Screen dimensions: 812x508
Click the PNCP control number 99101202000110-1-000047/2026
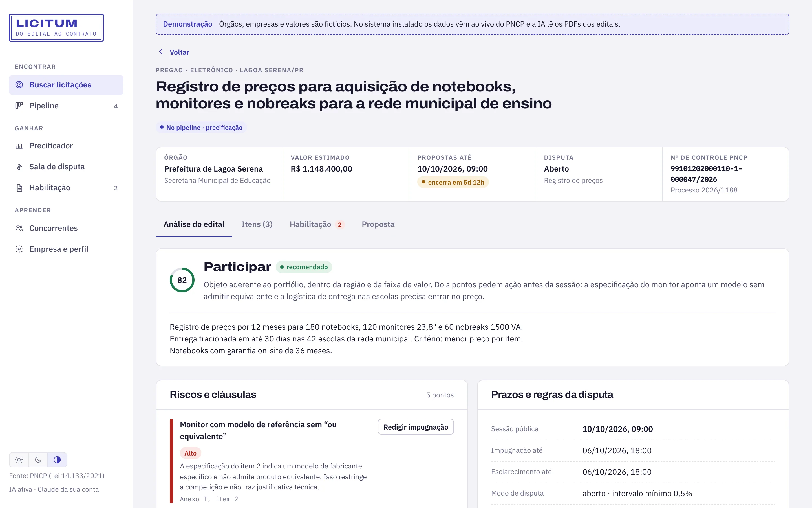coord(706,174)
